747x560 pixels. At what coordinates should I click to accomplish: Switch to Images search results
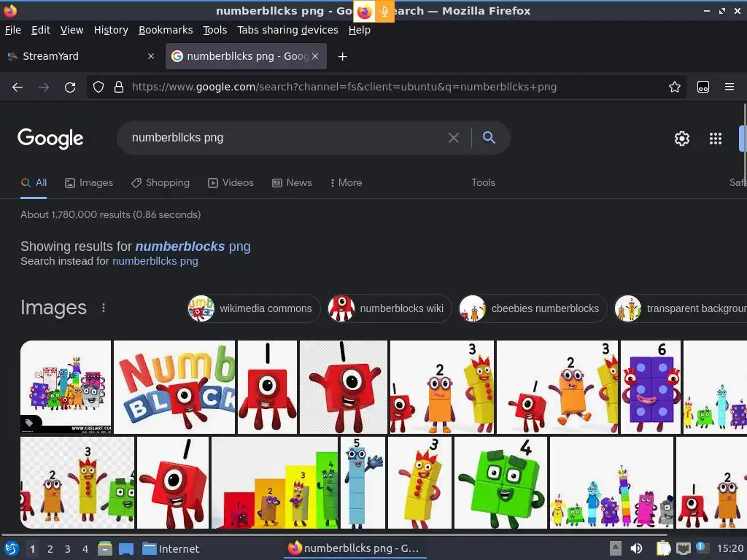coord(89,183)
